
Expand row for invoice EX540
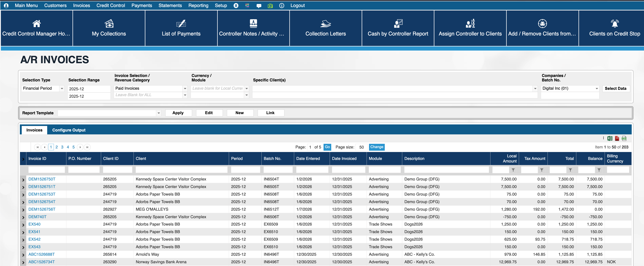23,225
